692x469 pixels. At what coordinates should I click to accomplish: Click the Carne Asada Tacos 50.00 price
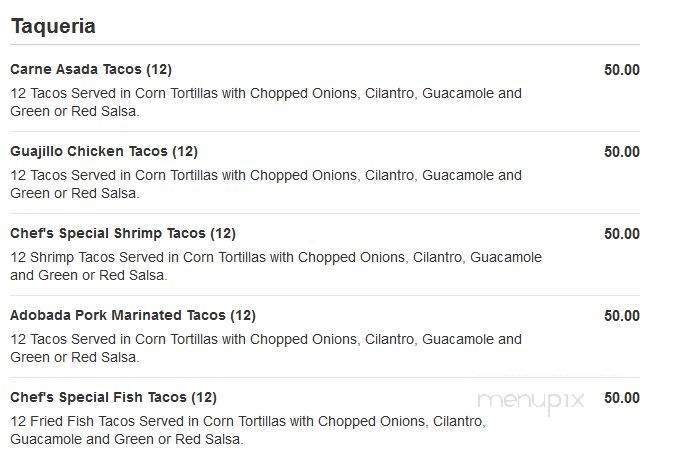pyautogui.click(x=622, y=70)
